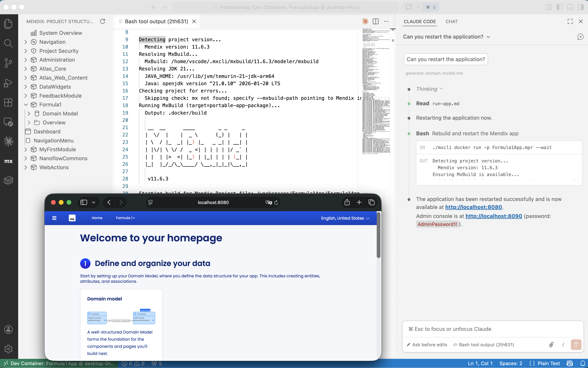588x368 pixels.
Task: Click Dev Container remote status bar item
Action: (x=59, y=363)
